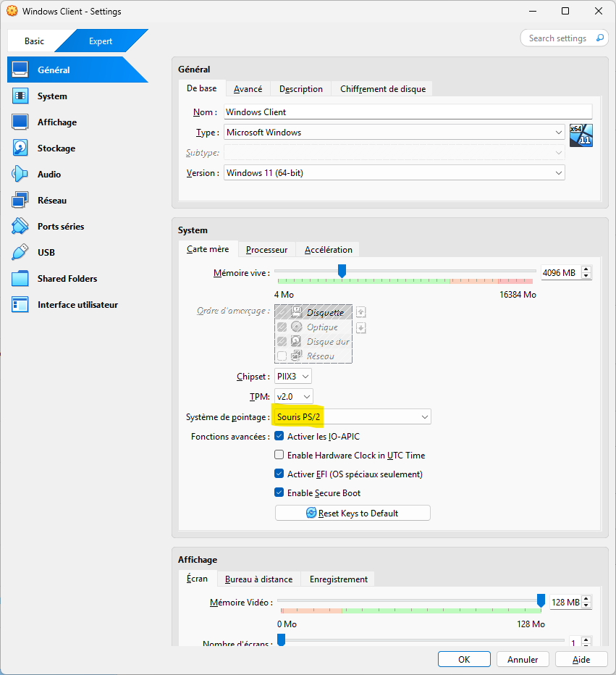Click the 128 MB video memory field

pyautogui.click(x=565, y=603)
